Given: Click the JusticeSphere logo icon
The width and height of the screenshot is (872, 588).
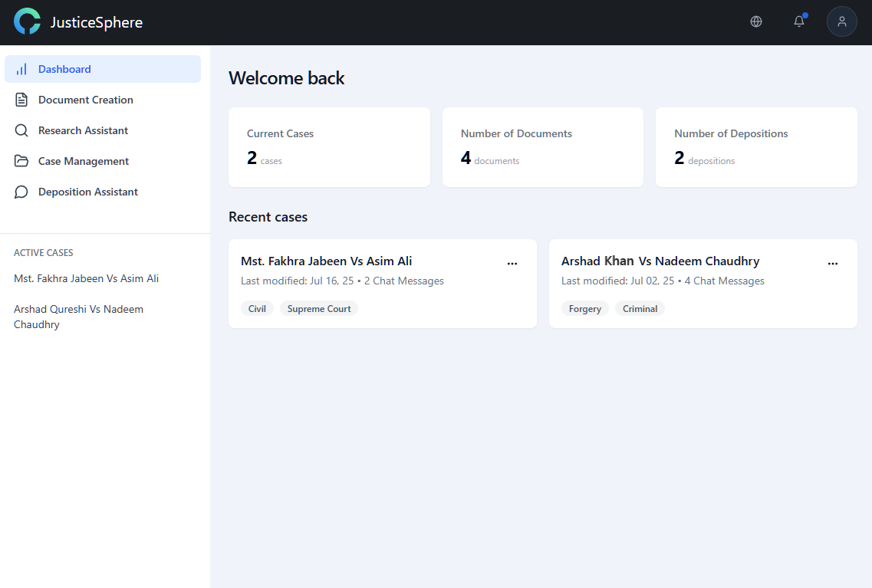Looking at the screenshot, I should [x=27, y=21].
